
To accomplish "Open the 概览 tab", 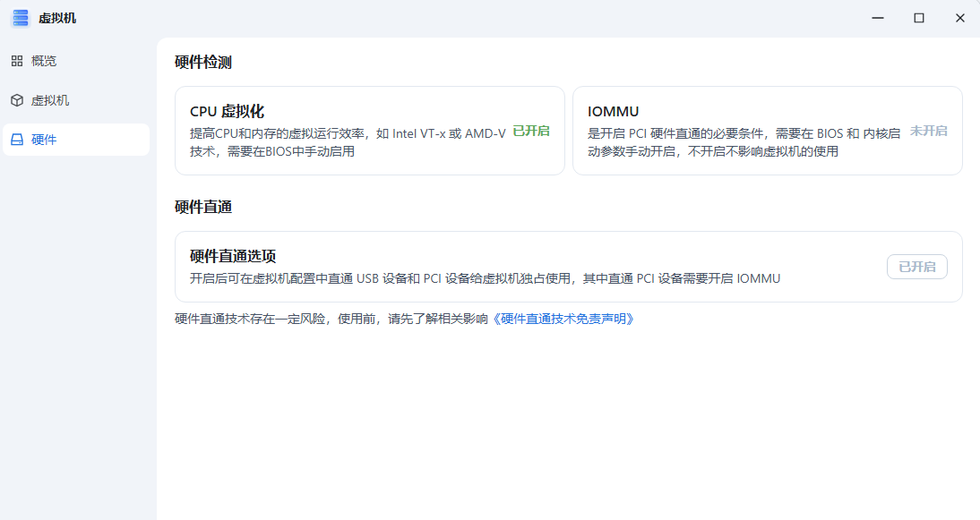I will (x=75, y=61).
